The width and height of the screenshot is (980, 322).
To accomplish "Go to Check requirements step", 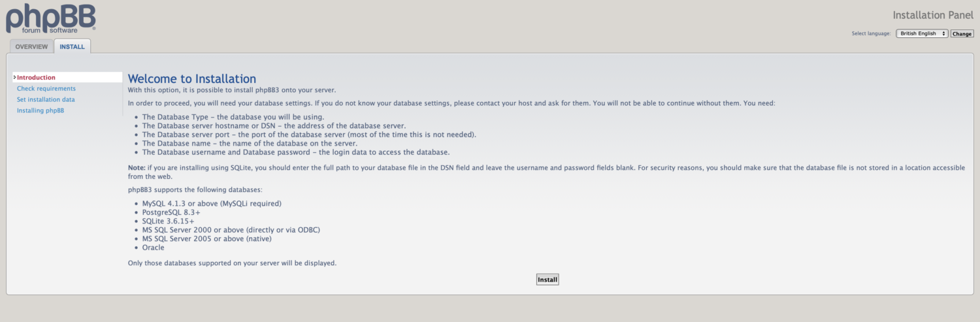I will point(46,89).
